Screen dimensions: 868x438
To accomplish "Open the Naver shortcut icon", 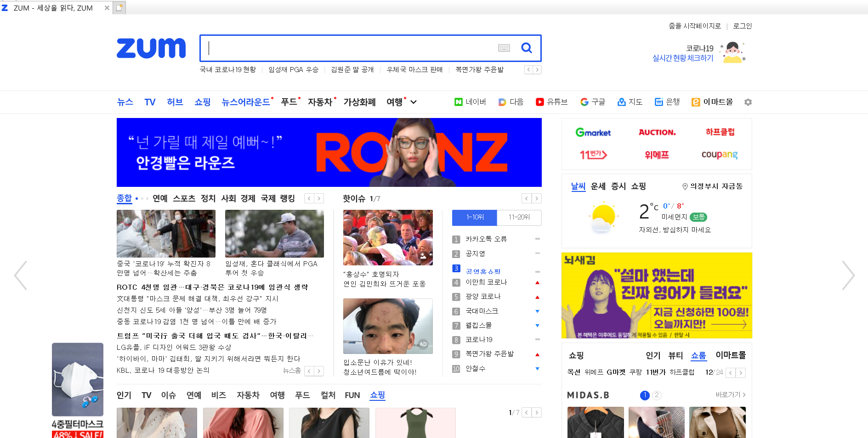I will (x=458, y=102).
